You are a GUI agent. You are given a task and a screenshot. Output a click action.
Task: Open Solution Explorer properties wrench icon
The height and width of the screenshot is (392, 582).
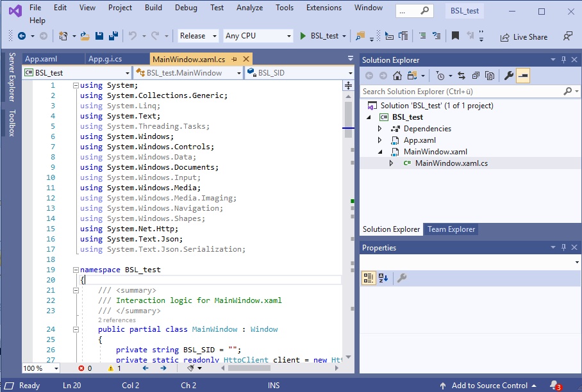tap(510, 76)
